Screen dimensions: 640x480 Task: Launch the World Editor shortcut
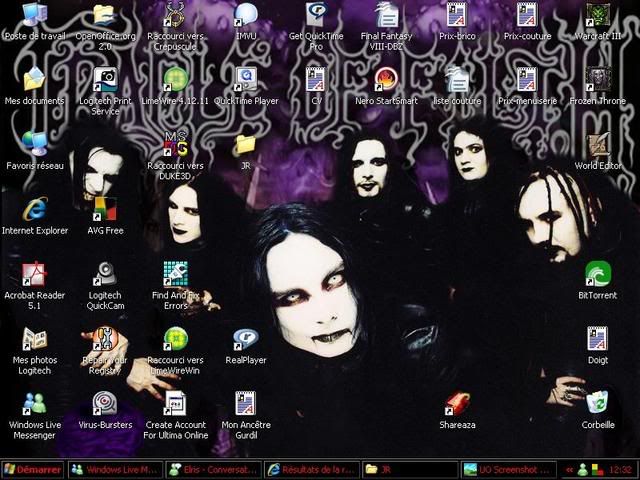[x=598, y=144]
